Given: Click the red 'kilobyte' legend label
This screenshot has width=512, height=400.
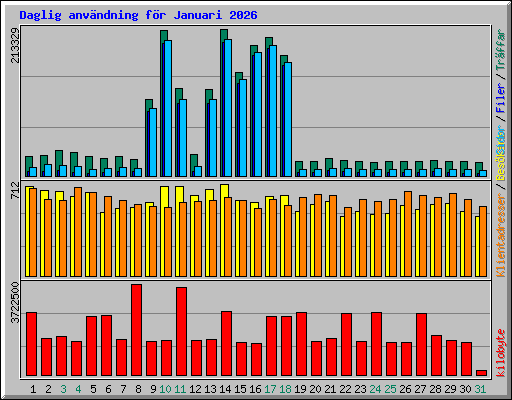Looking at the screenshot, I should click(501, 353).
